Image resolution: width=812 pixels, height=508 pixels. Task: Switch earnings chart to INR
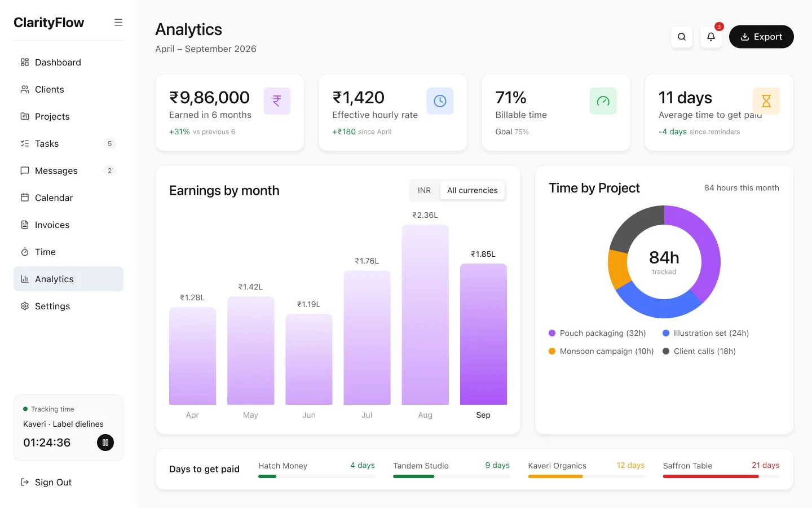coord(424,190)
